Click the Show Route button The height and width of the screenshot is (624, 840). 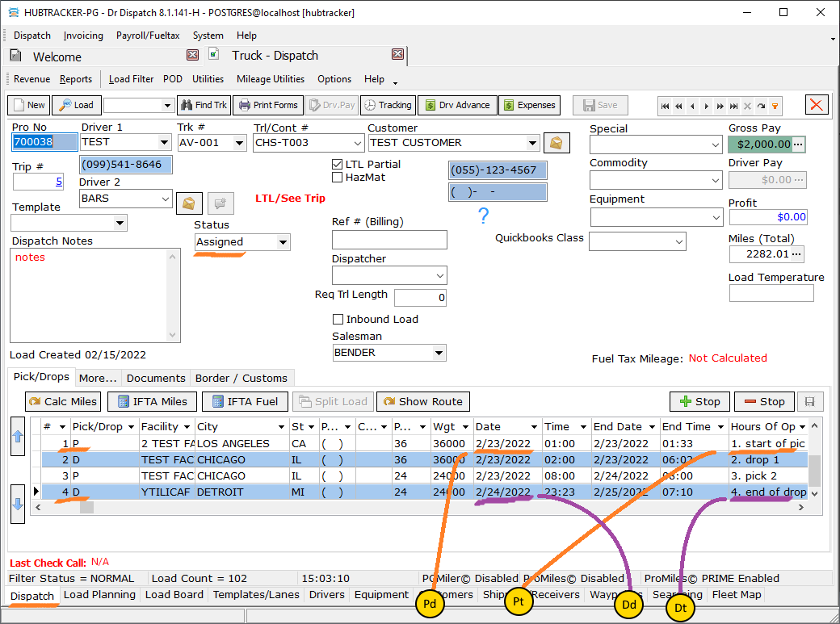tap(422, 401)
